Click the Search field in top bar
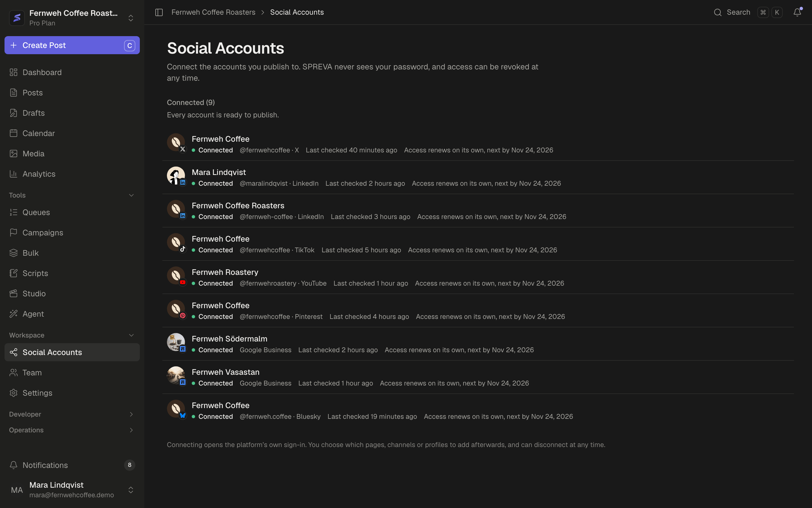Viewport: 812px width, 508px height. click(x=748, y=12)
